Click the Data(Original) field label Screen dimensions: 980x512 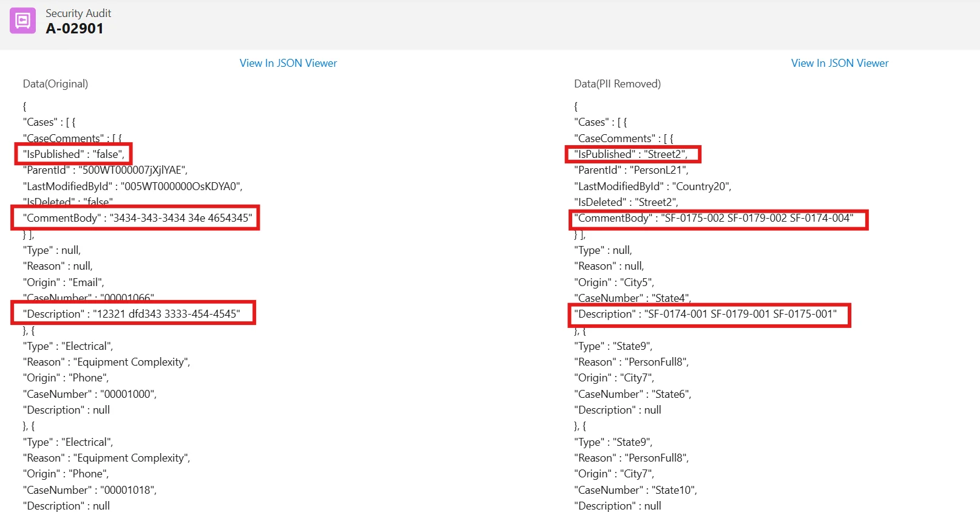pos(55,84)
